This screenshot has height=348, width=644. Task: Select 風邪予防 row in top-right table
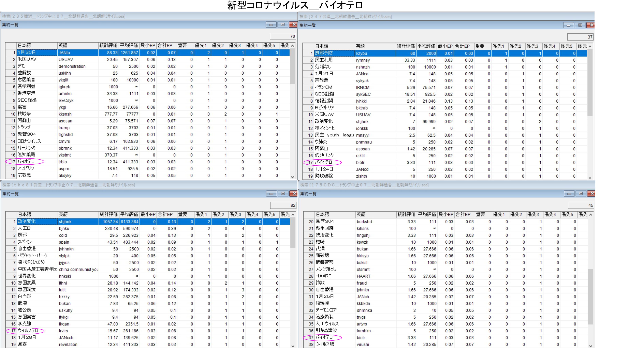tap(324, 53)
